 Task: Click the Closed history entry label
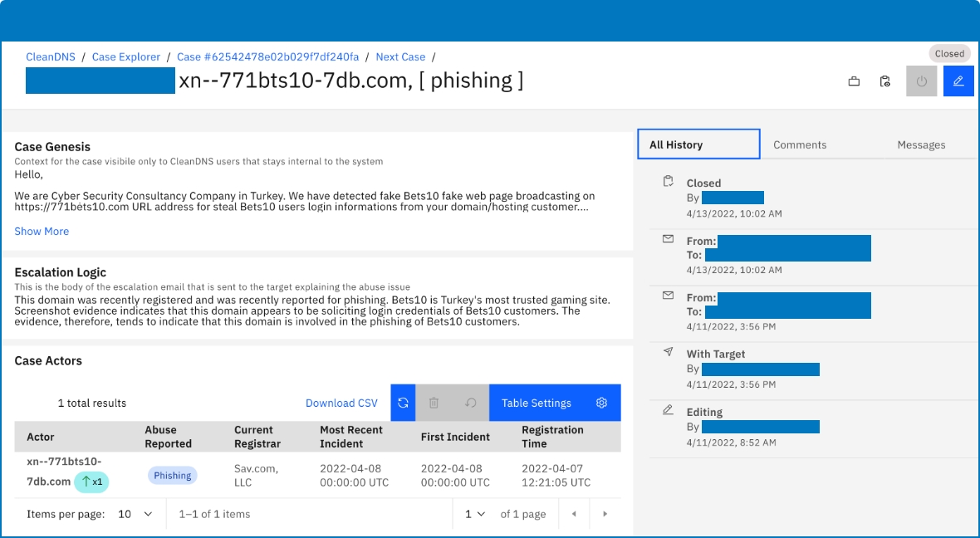[703, 183]
